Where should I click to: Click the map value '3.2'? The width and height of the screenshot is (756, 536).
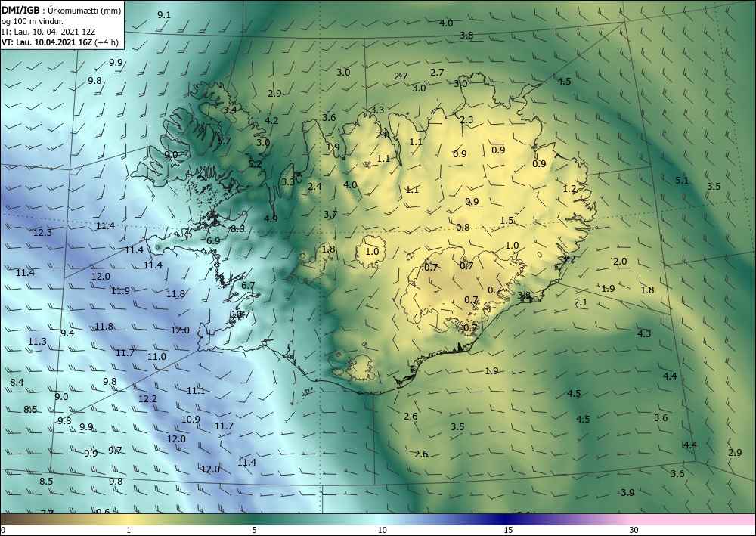pyautogui.click(x=569, y=260)
